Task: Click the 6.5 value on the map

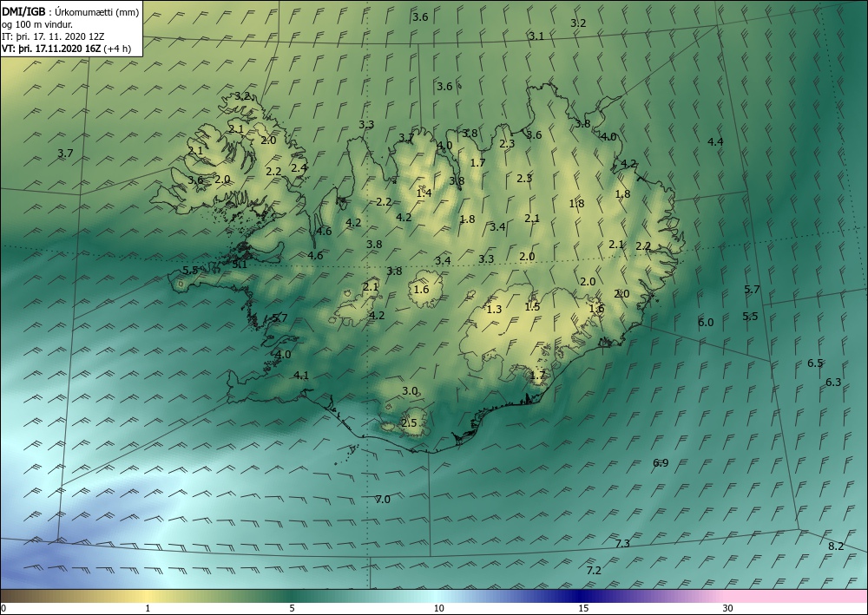Action: pyautogui.click(x=815, y=363)
